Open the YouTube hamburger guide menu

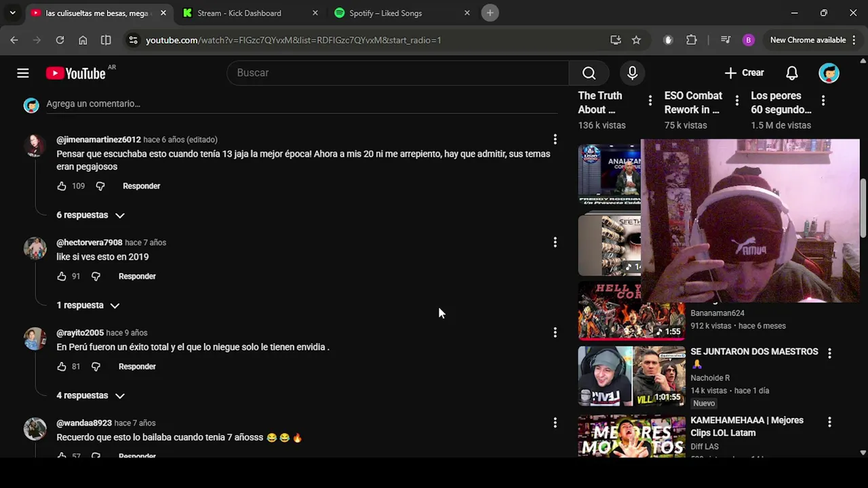pyautogui.click(x=23, y=73)
